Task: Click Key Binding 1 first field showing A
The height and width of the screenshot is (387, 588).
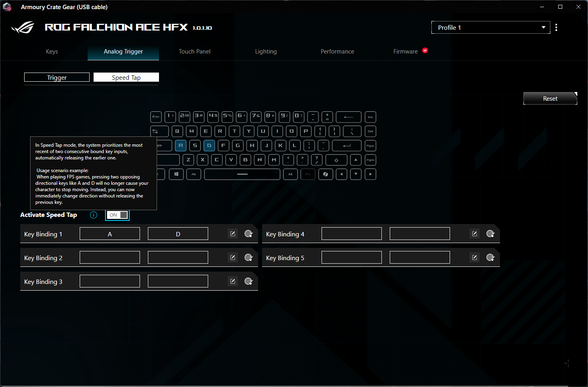Action: 110,234
